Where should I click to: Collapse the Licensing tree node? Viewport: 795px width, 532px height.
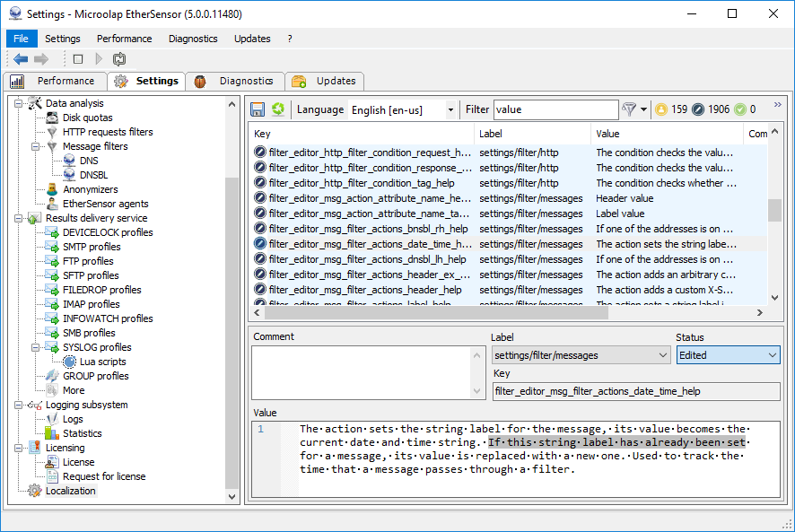click(18, 449)
